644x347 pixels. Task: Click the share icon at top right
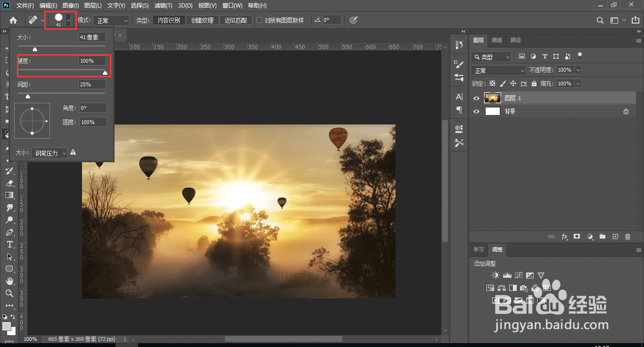pyautogui.click(x=635, y=20)
